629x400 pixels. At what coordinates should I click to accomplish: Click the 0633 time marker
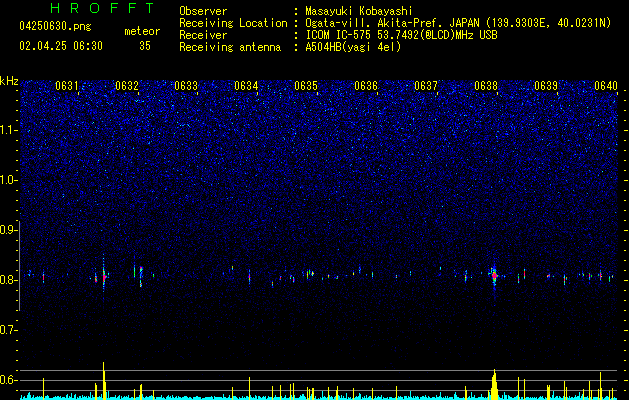pyautogui.click(x=186, y=86)
